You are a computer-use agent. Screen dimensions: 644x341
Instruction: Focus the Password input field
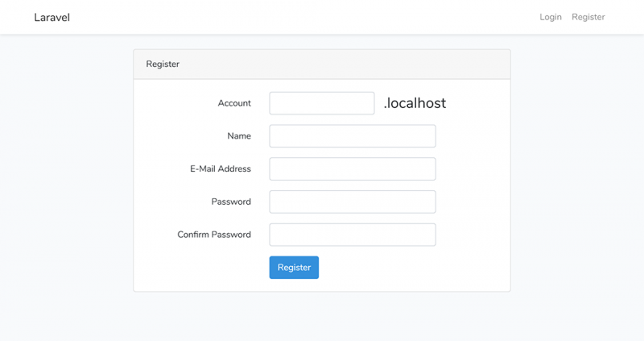tap(352, 202)
